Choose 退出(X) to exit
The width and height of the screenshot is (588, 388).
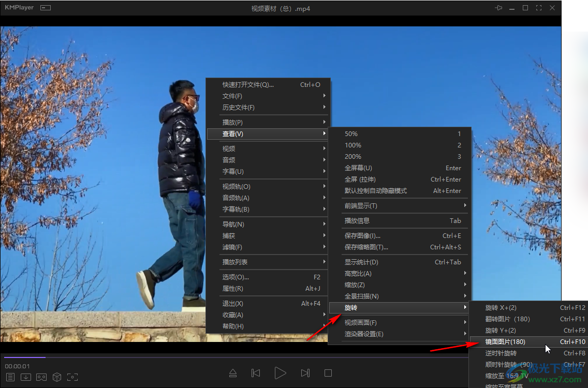pos(268,304)
